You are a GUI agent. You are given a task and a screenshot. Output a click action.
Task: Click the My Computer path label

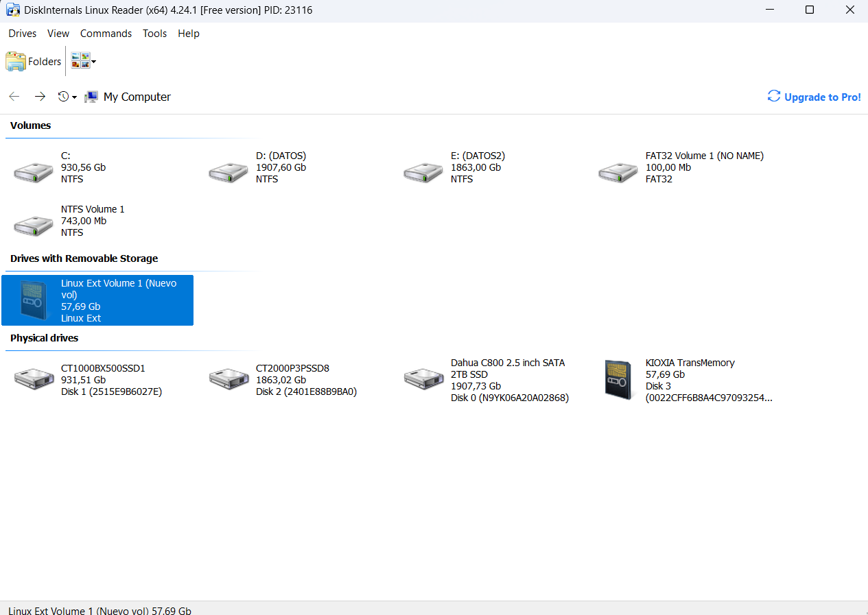click(137, 97)
